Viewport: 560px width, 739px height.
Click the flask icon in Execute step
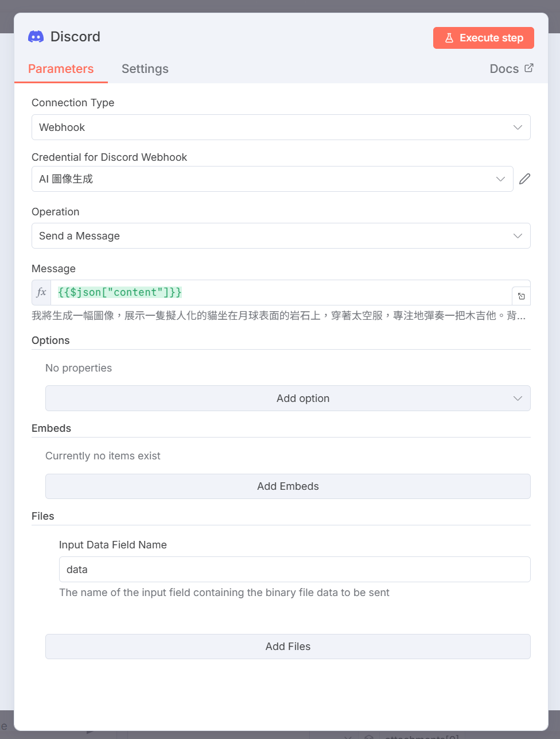[449, 38]
